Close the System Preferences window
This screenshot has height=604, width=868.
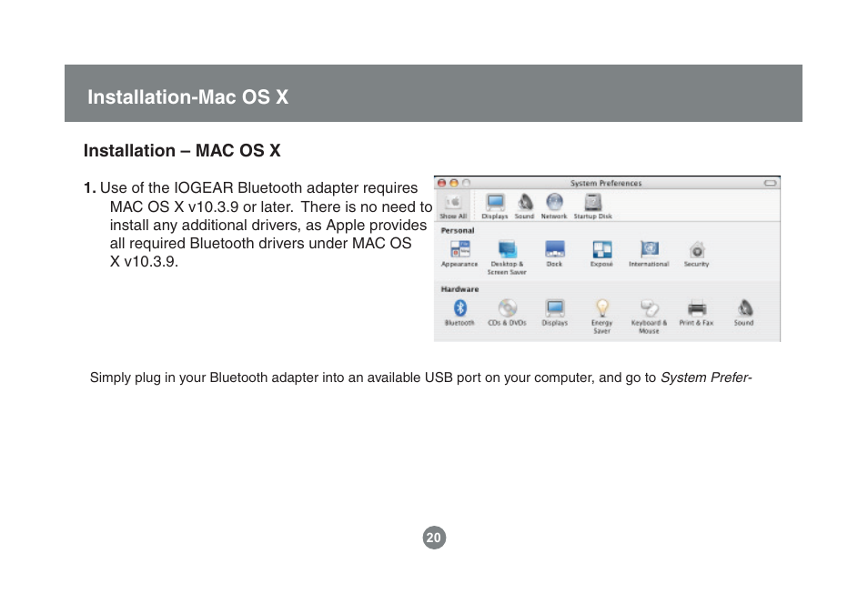pos(442,183)
